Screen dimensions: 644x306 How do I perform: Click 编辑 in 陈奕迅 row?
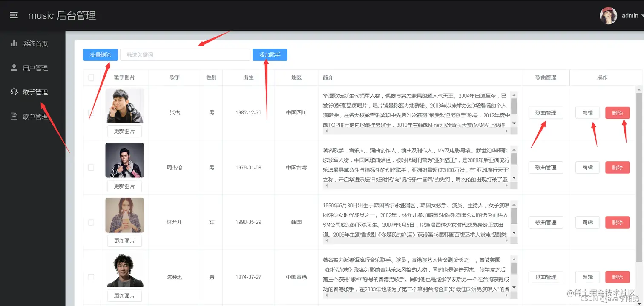587,277
